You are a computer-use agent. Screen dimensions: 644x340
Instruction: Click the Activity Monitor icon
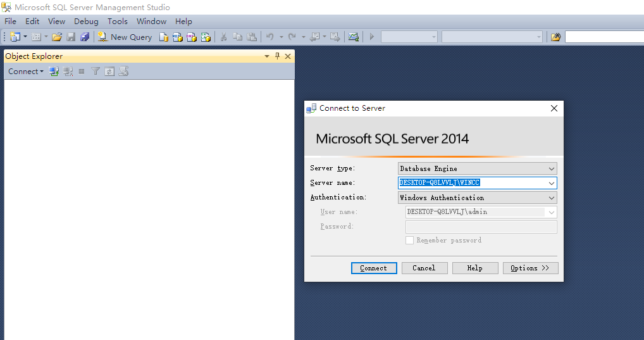[353, 37]
